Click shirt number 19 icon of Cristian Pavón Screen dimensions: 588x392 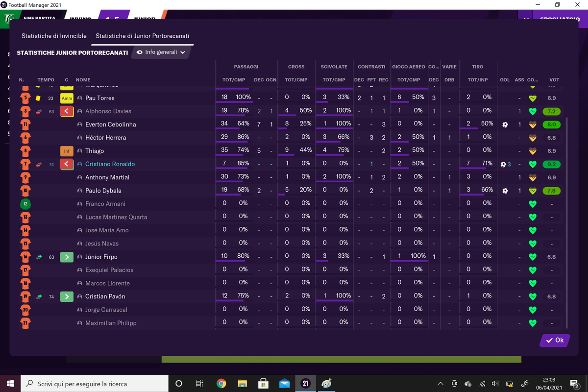coord(25,296)
